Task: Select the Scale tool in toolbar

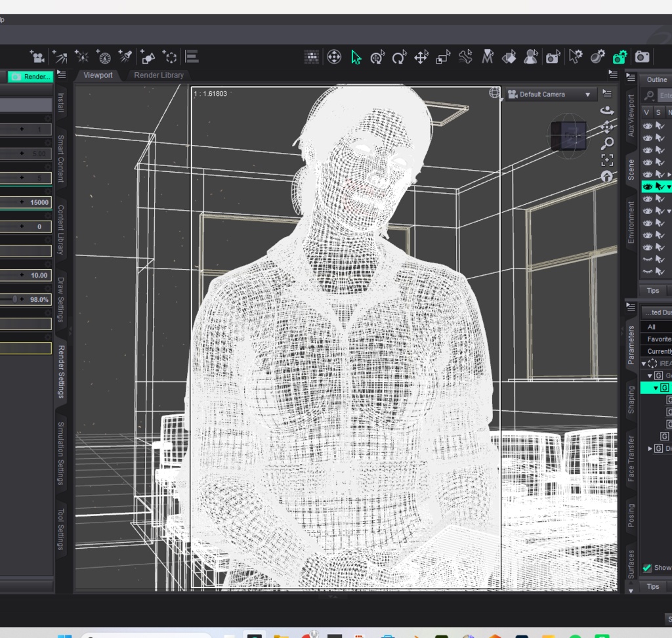Action: [x=444, y=57]
